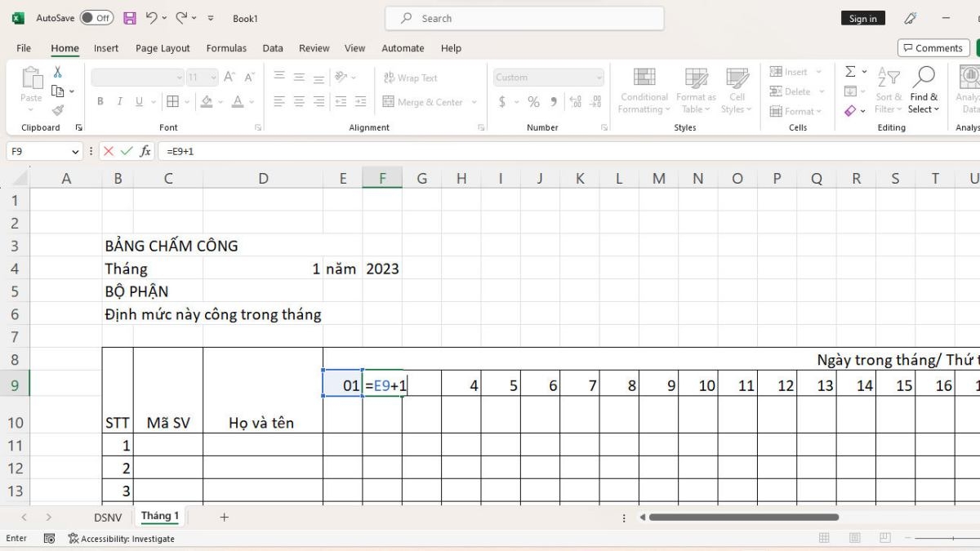Open the font size dropdown
This screenshot has height=551, width=980.
click(x=214, y=78)
